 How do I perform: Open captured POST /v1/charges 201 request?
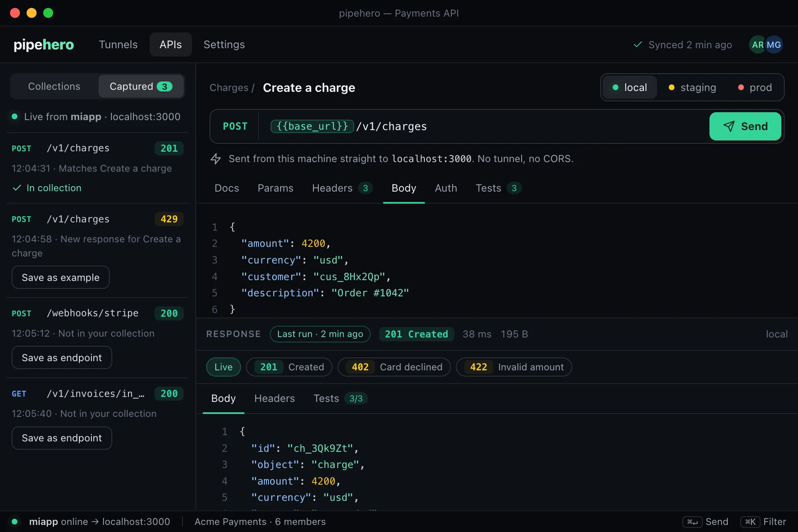pos(98,168)
